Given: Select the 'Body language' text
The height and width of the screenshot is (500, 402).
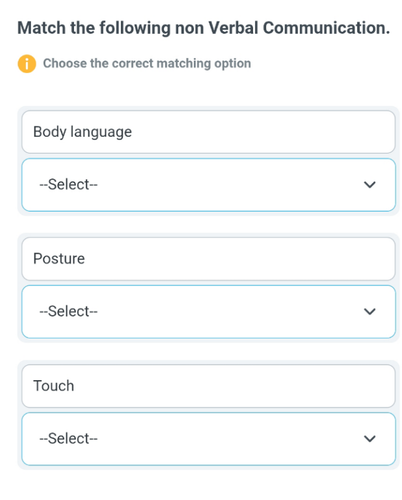Looking at the screenshot, I should tap(83, 132).
